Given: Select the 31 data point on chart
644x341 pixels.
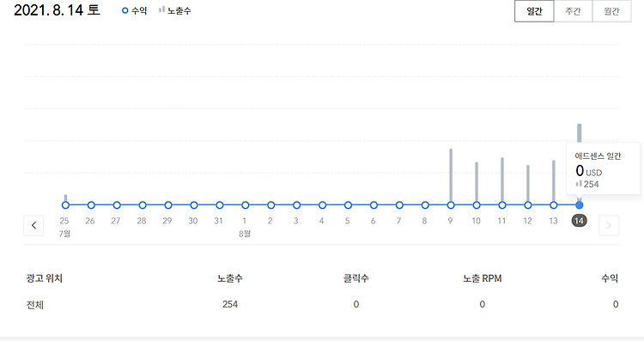Looking at the screenshot, I should 220,205.
